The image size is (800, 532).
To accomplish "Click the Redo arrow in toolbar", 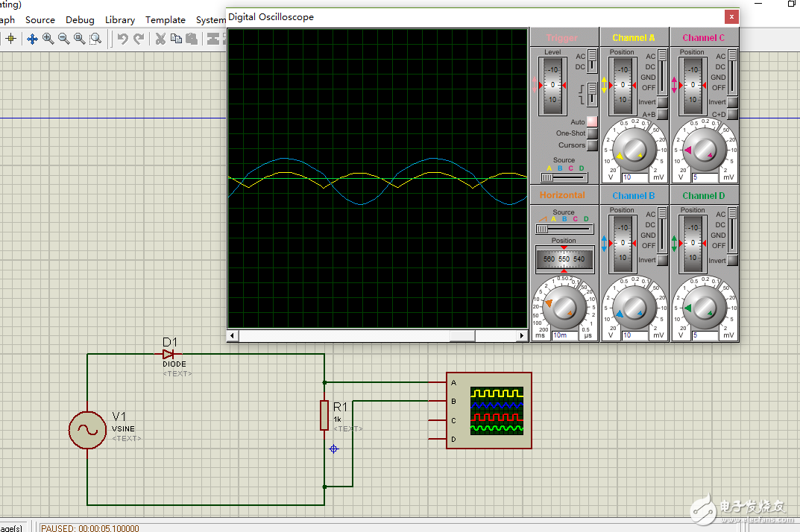I will [x=138, y=39].
